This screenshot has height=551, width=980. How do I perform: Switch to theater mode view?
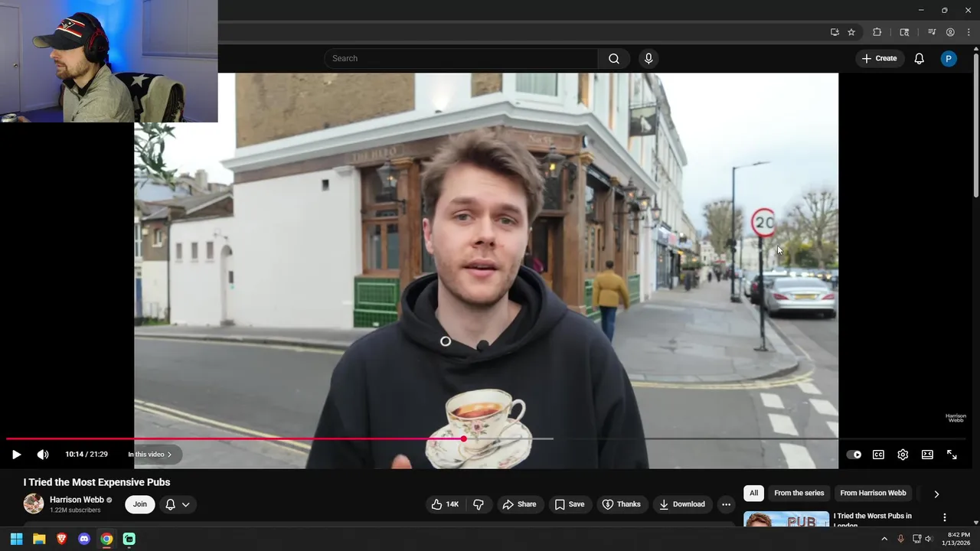click(927, 455)
